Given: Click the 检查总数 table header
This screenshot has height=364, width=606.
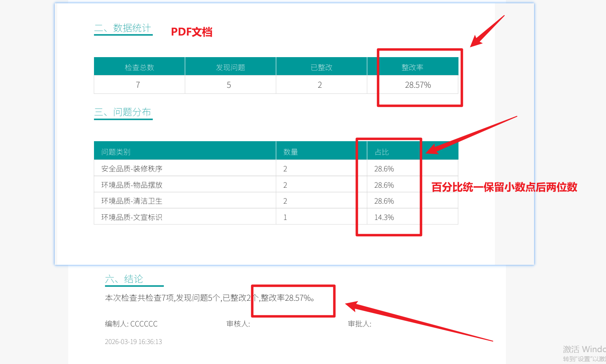Looking at the screenshot, I should click(x=139, y=67).
